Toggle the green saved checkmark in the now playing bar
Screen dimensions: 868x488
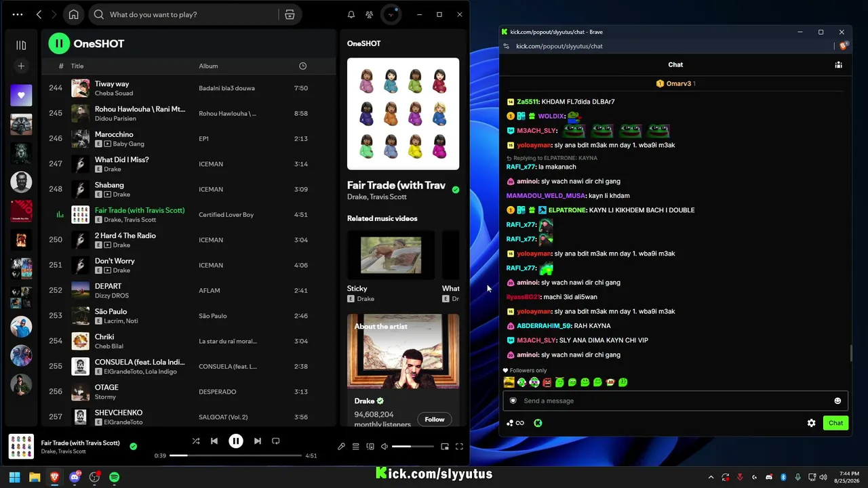[133, 447]
